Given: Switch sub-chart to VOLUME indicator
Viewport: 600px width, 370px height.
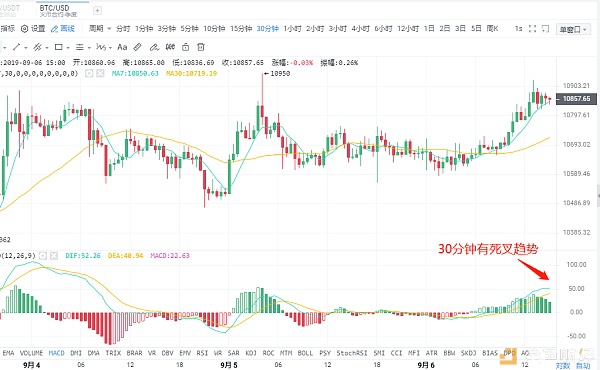Looking at the screenshot, I should (x=31, y=353).
